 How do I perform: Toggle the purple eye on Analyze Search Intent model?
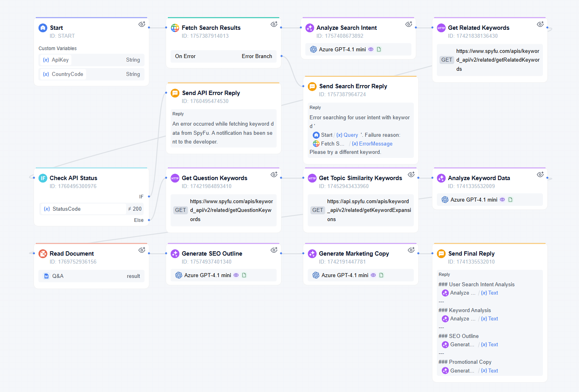tap(371, 49)
